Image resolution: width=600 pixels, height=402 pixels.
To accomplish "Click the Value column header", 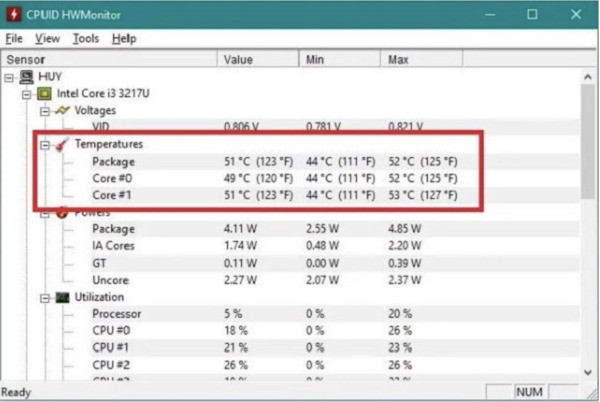I will point(258,59).
